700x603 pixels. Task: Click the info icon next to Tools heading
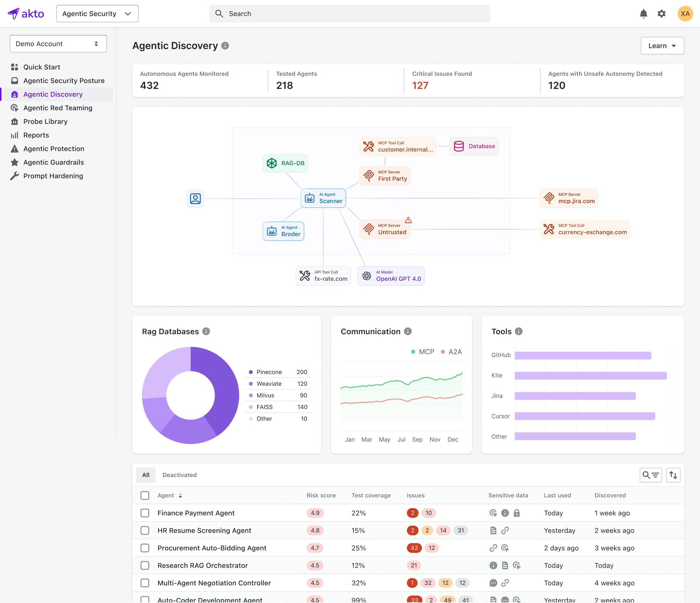tap(519, 332)
